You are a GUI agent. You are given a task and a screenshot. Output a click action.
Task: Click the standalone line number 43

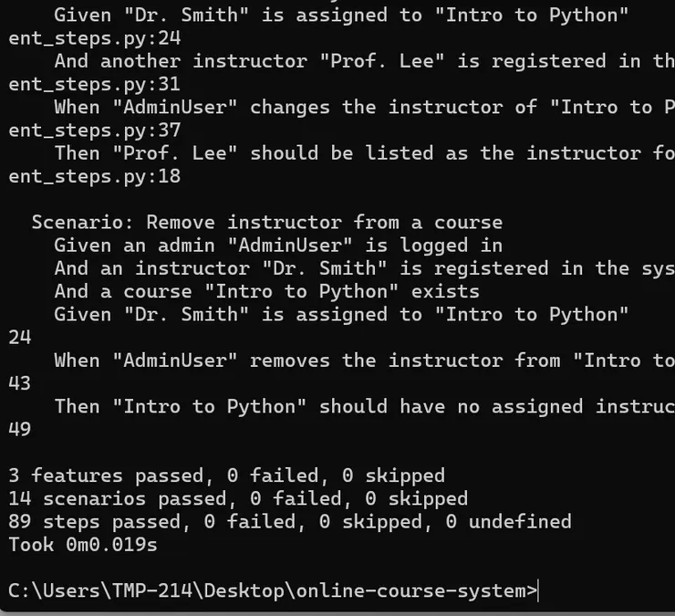(20, 383)
